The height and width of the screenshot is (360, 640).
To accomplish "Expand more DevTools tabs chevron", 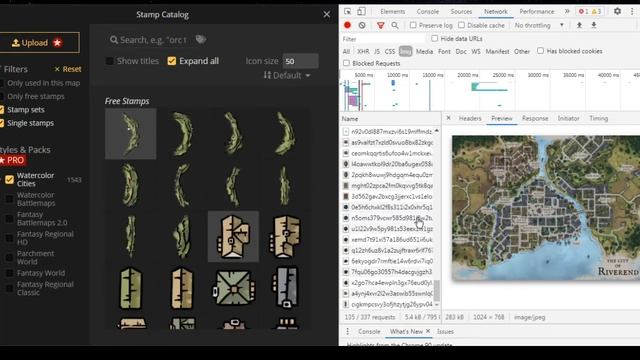I will [x=567, y=11].
